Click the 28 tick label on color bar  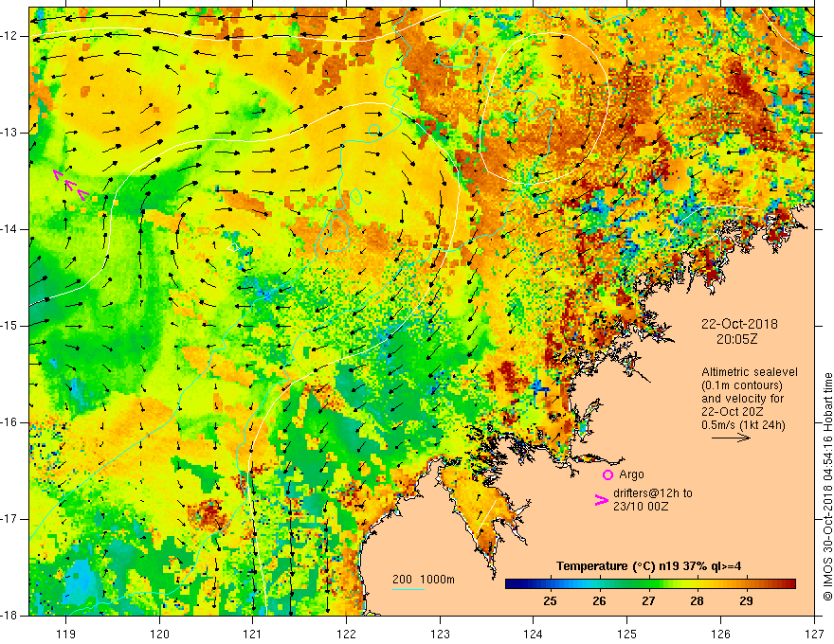697,601
